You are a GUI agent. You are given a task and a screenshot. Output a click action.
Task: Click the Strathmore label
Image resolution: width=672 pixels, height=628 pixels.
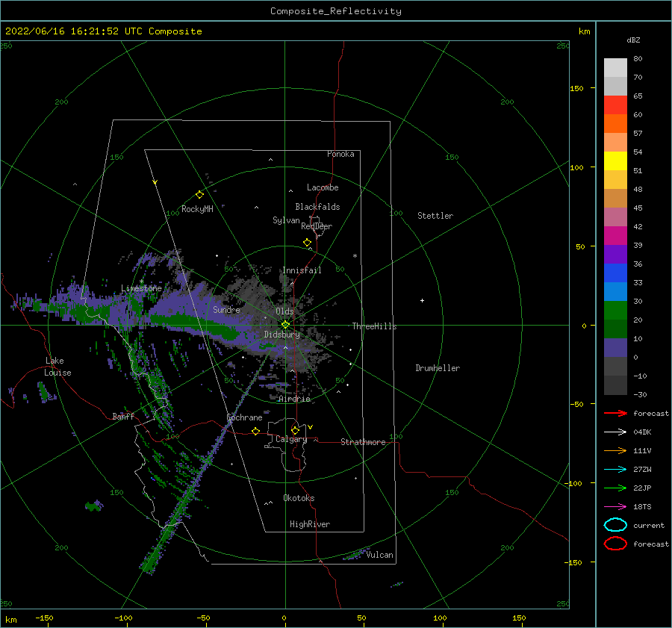(x=363, y=442)
